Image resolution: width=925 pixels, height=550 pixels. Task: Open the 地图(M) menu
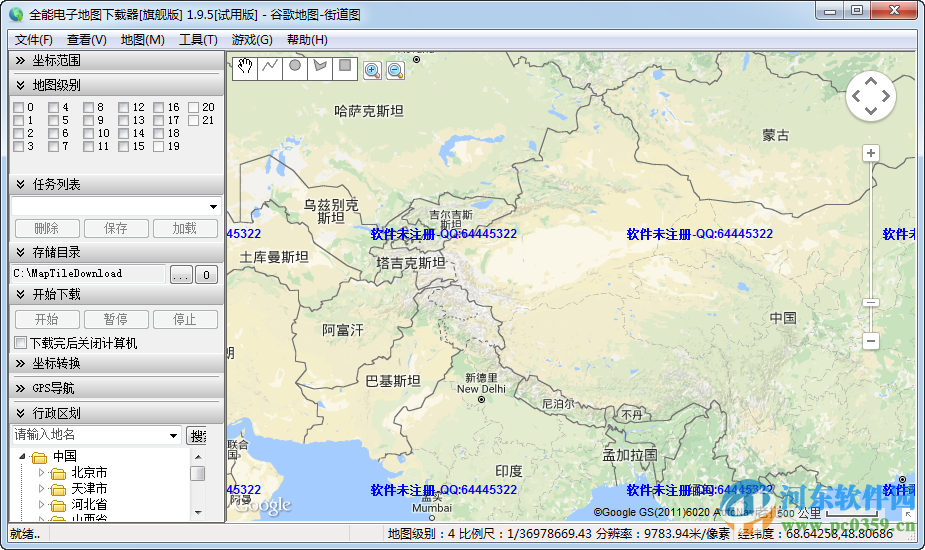point(143,40)
